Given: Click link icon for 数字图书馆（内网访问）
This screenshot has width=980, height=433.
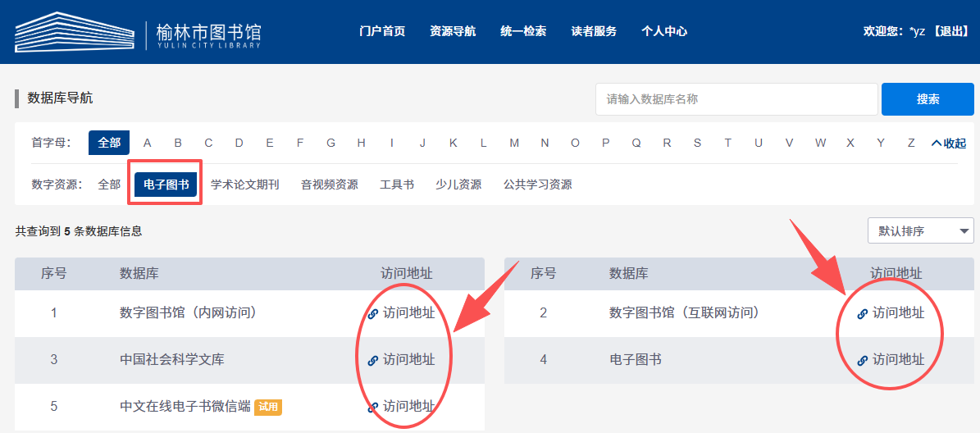Looking at the screenshot, I should pyautogui.click(x=373, y=313).
